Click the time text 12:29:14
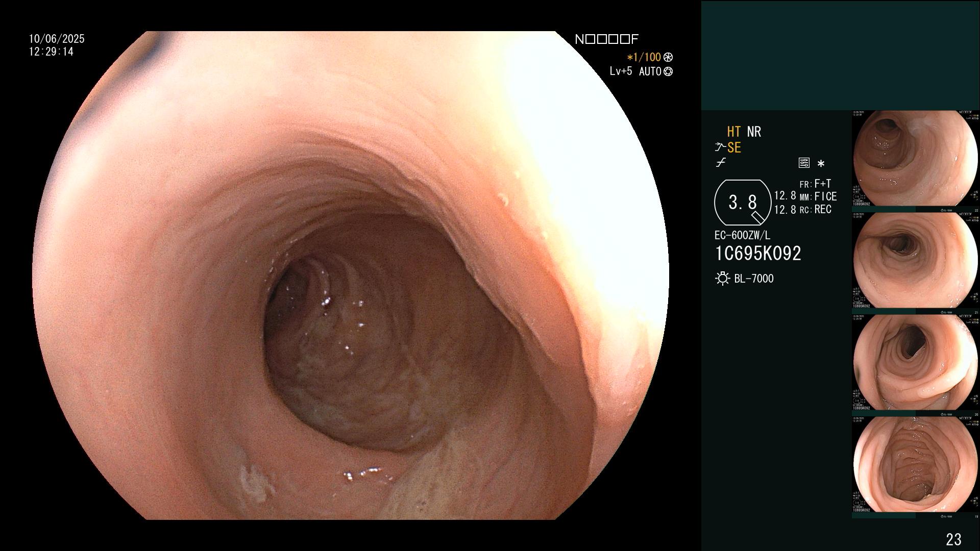This screenshot has width=980, height=551. pos(51,52)
